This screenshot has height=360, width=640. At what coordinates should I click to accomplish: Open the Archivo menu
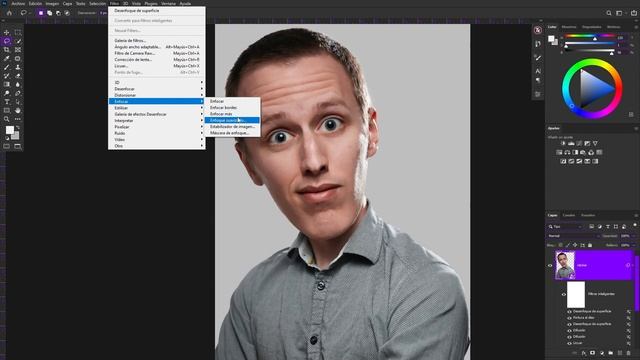click(18, 3)
